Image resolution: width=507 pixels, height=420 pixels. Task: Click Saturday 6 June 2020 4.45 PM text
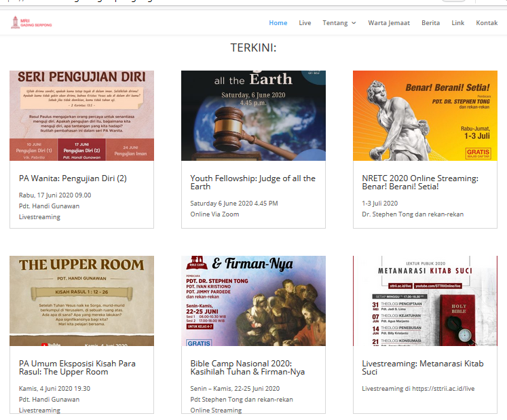point(234,204)
